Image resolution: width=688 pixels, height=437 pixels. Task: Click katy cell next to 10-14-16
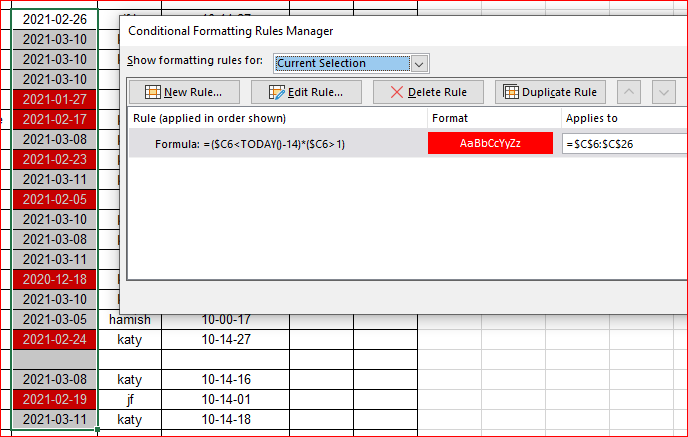(x=130, y=379)
